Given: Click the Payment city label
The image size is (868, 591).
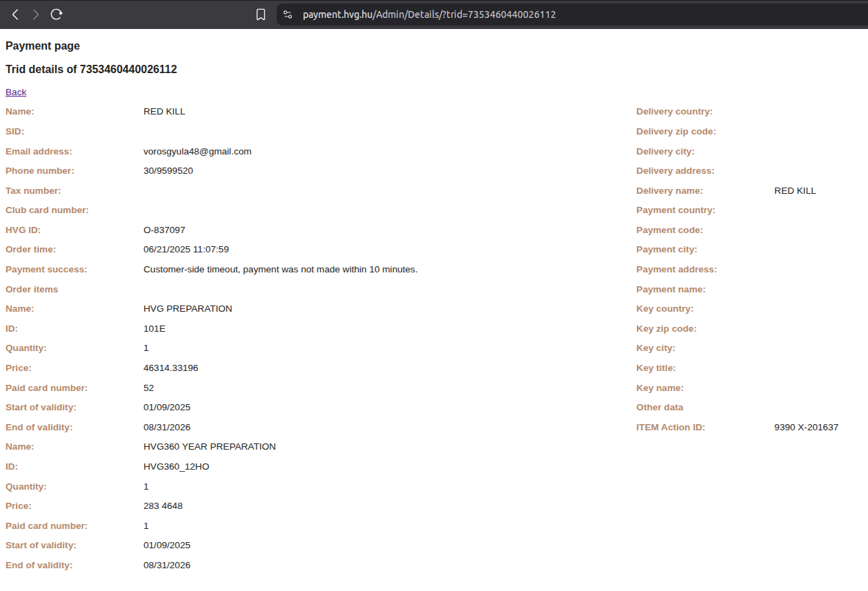Looking at the screenshot, I should point(667,250).
